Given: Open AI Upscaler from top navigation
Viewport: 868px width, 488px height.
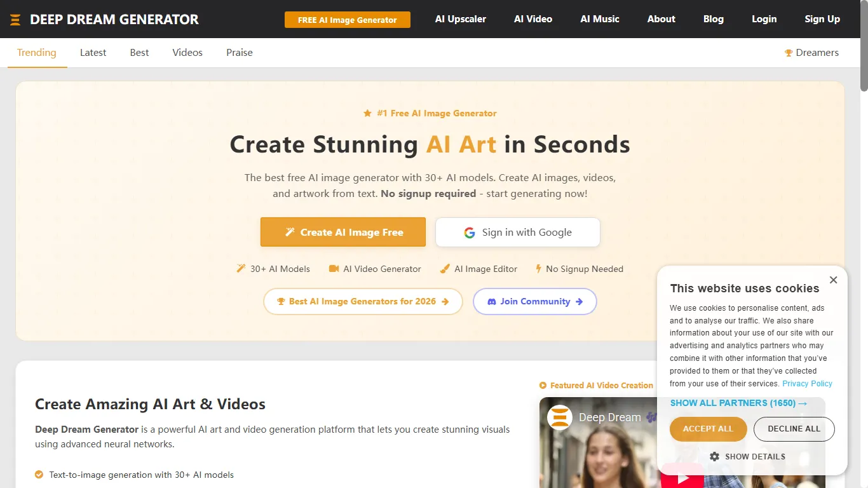Looking at the screenshot, I should [x=460, y=19].
